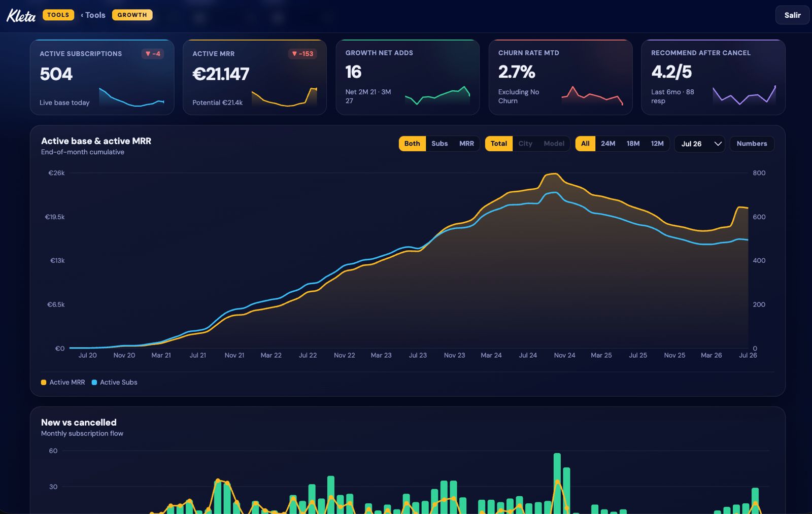This screenshot has width=812, height=514.
Task: Click the blue Active Subs swatch
Action: (x=94, y=383)
